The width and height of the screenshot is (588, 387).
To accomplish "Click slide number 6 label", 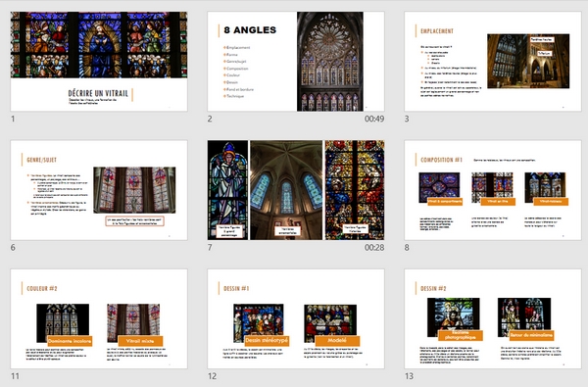I will click(13, 248).
